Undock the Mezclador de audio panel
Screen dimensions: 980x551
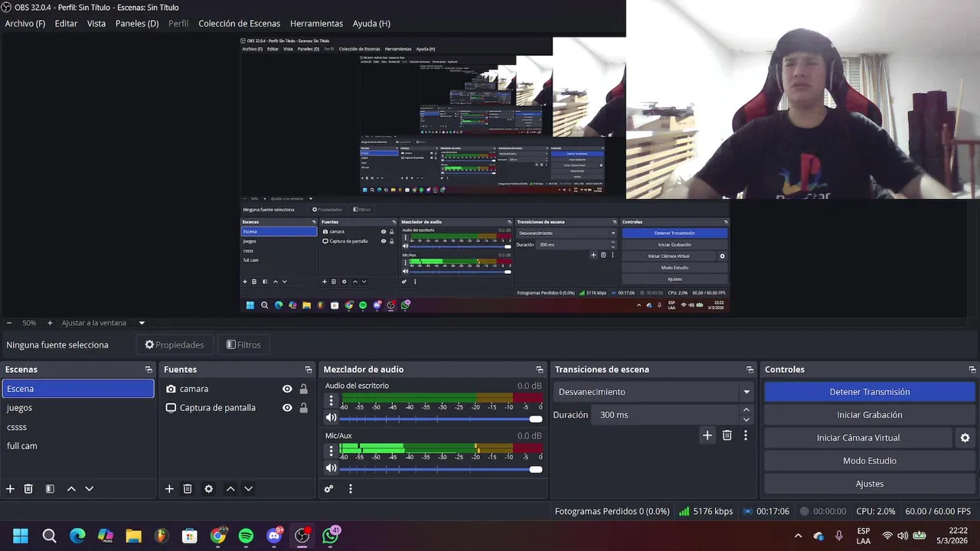coord(540,370)
